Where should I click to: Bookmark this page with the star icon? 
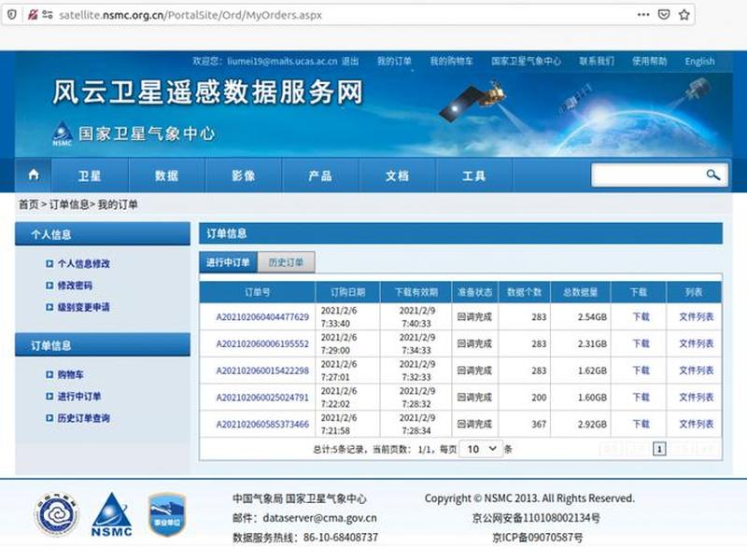click(x=684, y=15)
